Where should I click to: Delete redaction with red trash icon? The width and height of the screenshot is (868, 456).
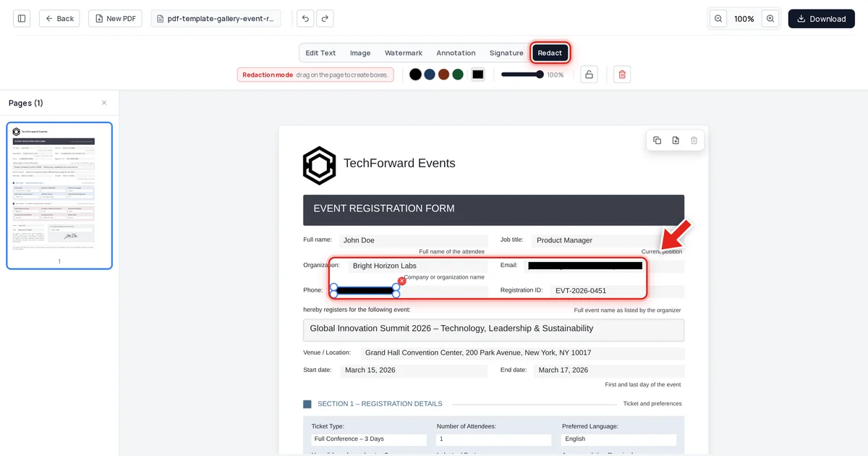click(x=622, y=75)
